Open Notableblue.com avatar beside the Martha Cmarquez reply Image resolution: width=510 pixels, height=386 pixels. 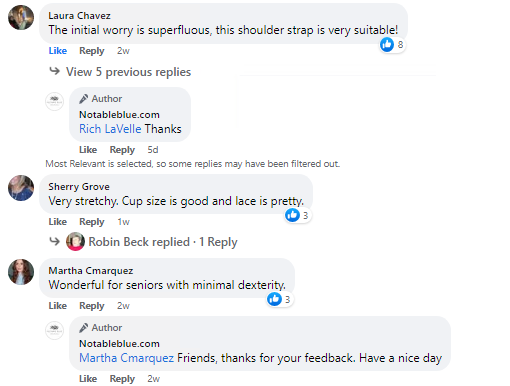click(54, 330)
